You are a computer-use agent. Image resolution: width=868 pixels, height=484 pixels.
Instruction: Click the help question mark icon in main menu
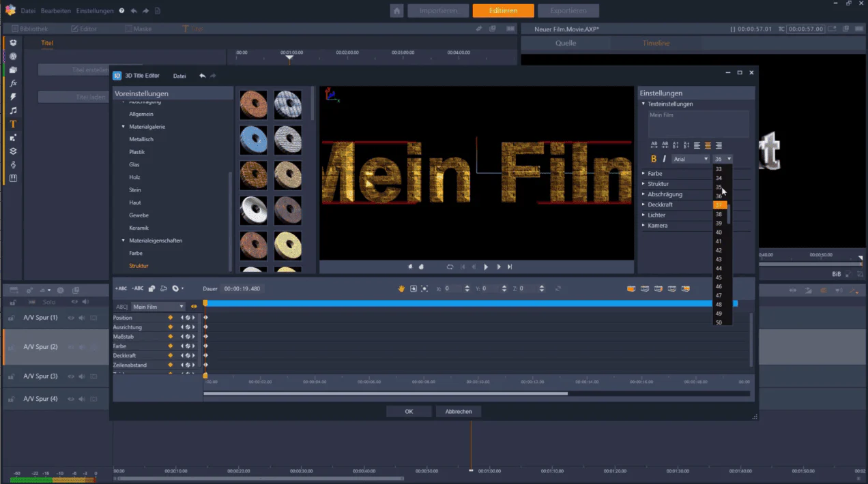tap(121, 11)
